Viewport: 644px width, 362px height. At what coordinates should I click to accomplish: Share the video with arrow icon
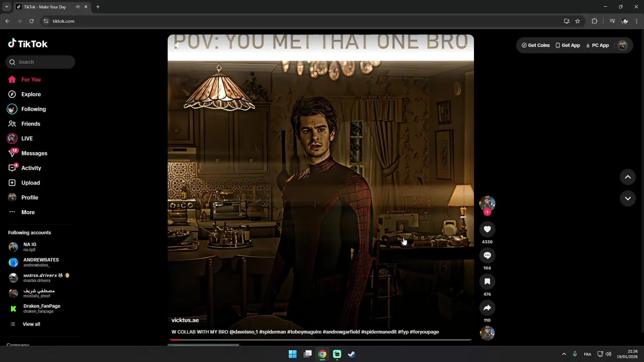[x=487, y=308]
